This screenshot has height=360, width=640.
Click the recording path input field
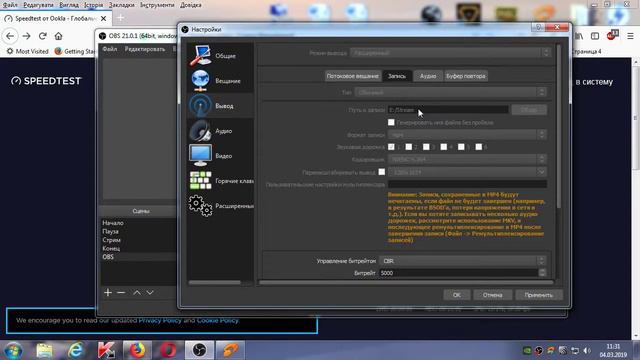coord(448,110)
